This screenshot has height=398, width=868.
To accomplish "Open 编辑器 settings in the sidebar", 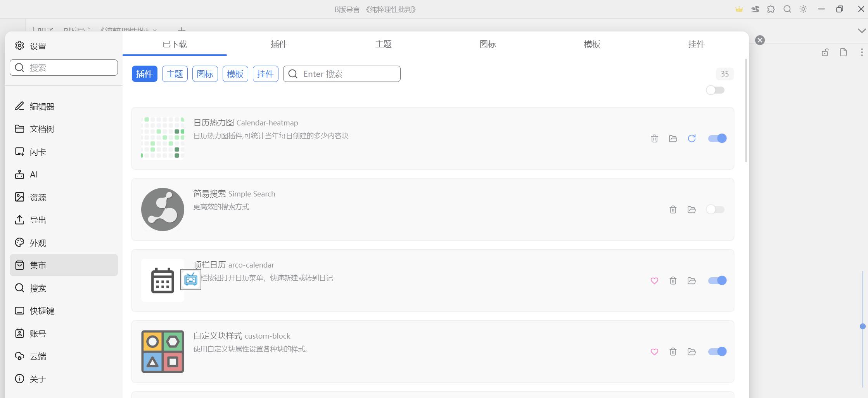I will click(64, 106).
